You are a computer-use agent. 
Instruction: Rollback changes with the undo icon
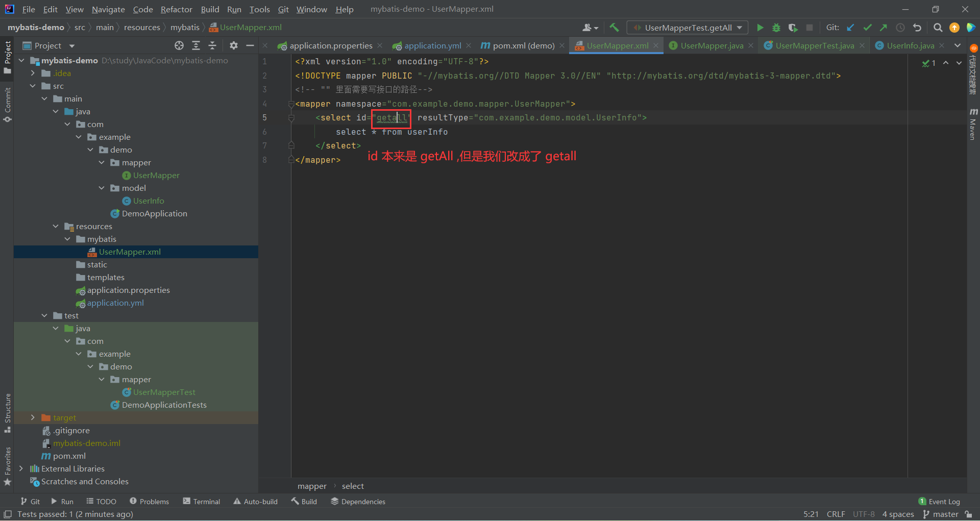point(917,28)
